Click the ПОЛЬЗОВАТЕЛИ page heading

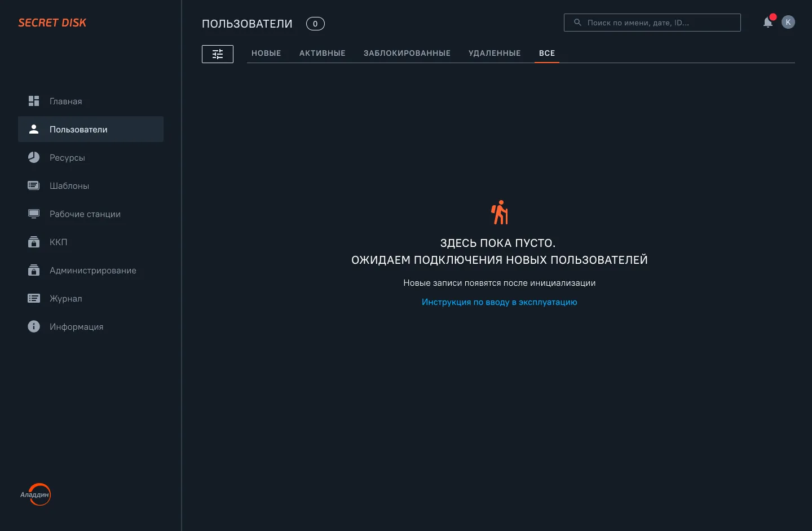point(247,24)
